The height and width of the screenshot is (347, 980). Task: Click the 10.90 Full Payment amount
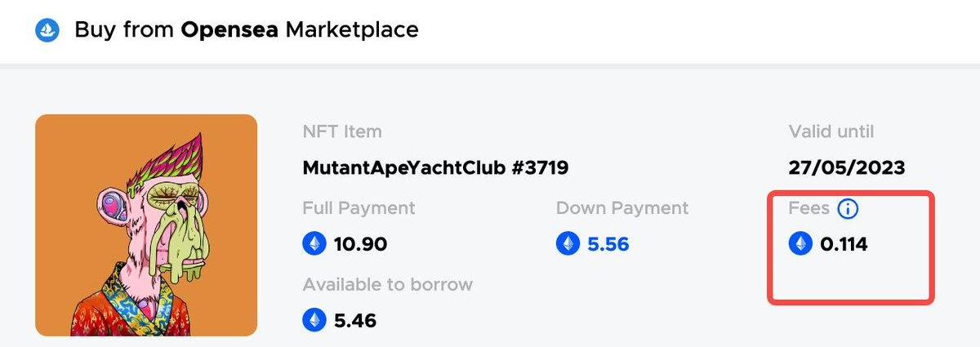pyautogui.click(x=360, y=243)
